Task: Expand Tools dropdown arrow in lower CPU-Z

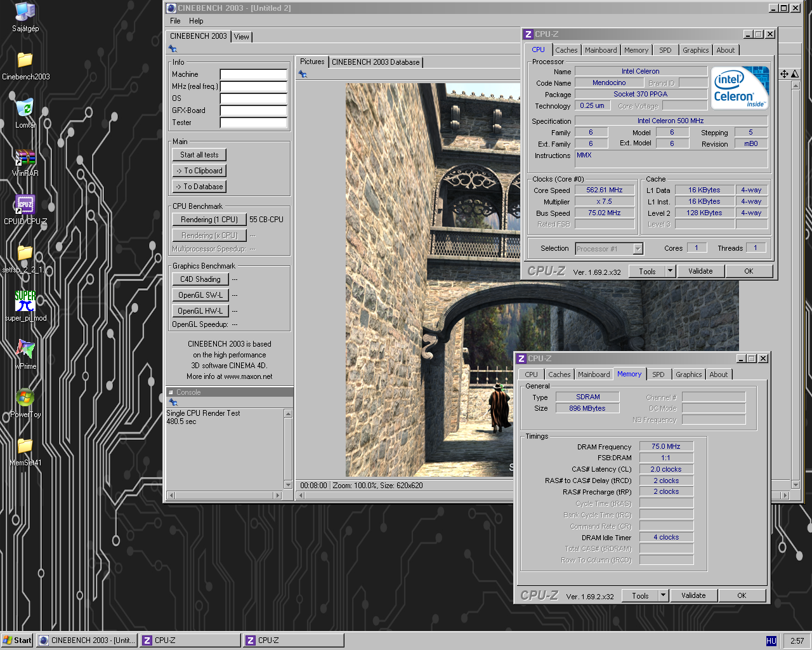Action: tap(663, 595)
